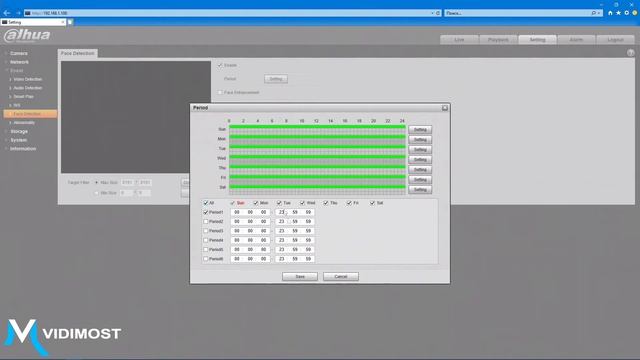
Task: Enable the Period6 checkbox
Action: [206, 259]
